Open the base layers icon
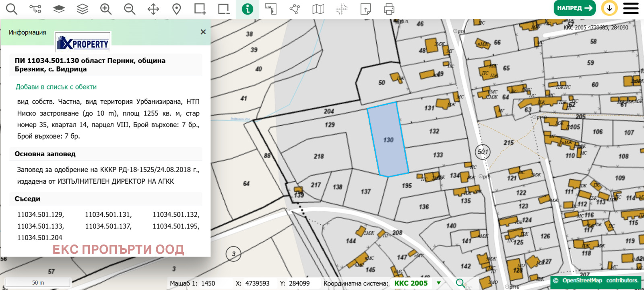 click(x=59, y=9)
